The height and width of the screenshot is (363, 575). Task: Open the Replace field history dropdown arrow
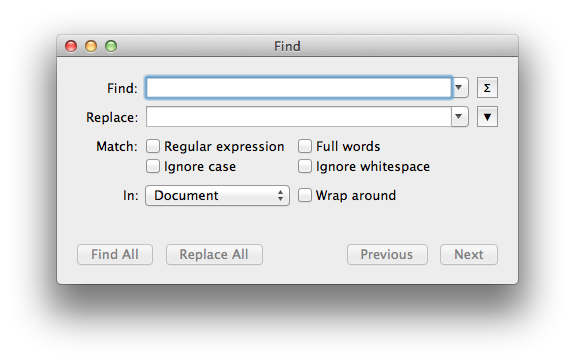pyautogui.click(x=459, y=117)
